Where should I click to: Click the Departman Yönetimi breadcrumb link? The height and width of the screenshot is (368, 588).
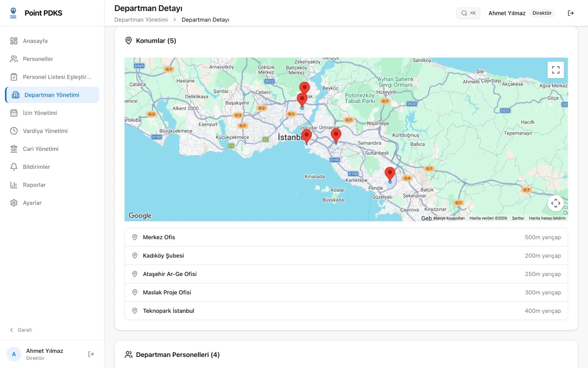coord(141,20)
